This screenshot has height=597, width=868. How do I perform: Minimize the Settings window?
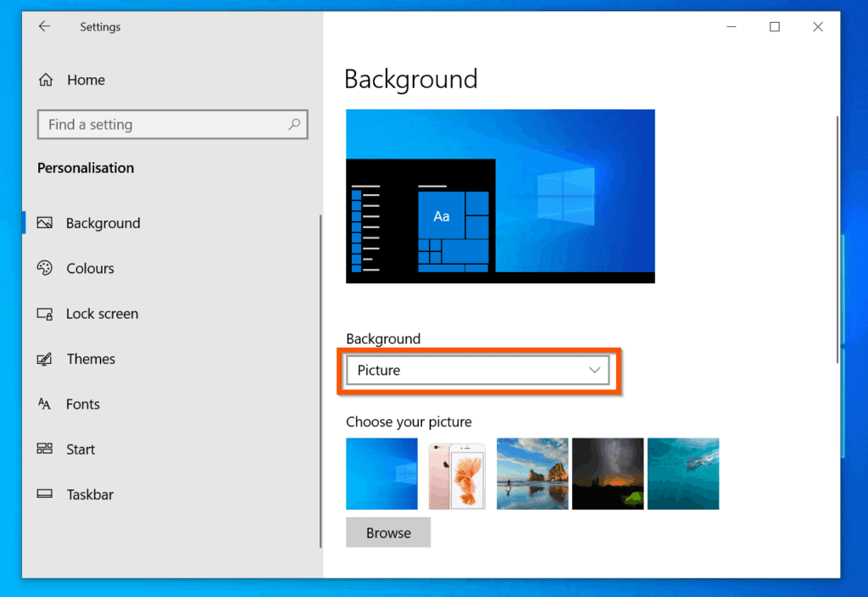pyautogui.click(x=732, y=26)
